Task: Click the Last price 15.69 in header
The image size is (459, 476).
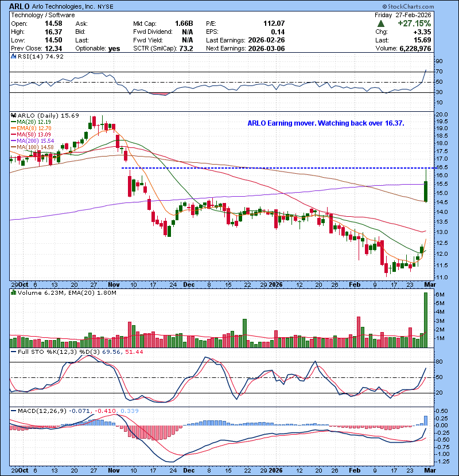Action: 423,40
